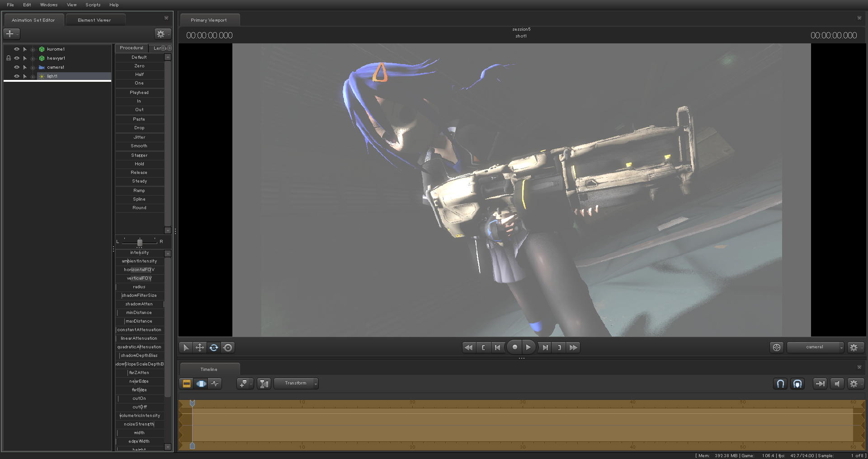The height and width of the screenshot is (459, 868).
Task: Open the camera1 camera selector dropdown
Action: pos(816,347)
